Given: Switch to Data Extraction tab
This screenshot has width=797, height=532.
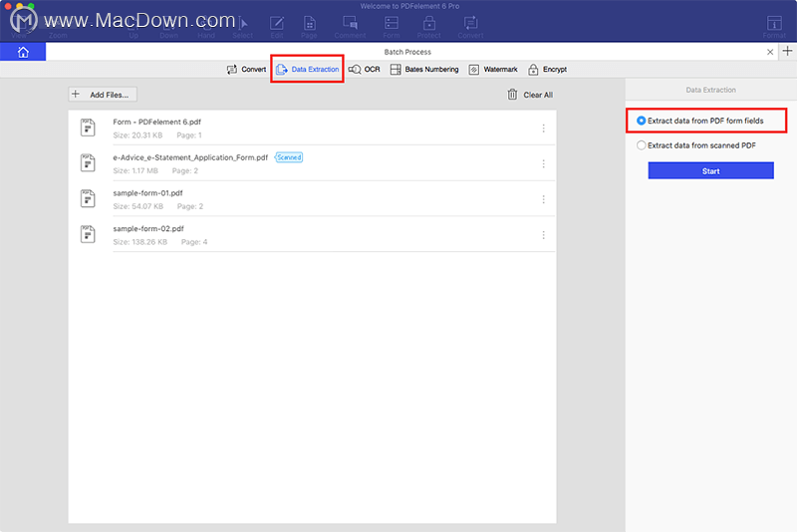Looking at the screenshot, I should click(x=307, y=70).
